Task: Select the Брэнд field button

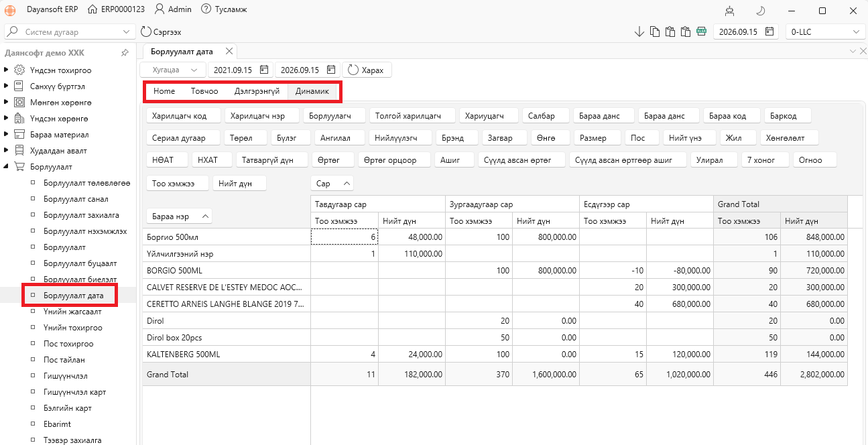Action: [456, 138]
